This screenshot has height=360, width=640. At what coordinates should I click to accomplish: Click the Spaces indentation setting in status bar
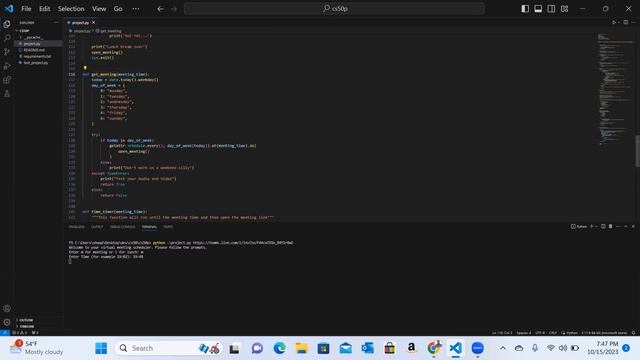(524, 333)
